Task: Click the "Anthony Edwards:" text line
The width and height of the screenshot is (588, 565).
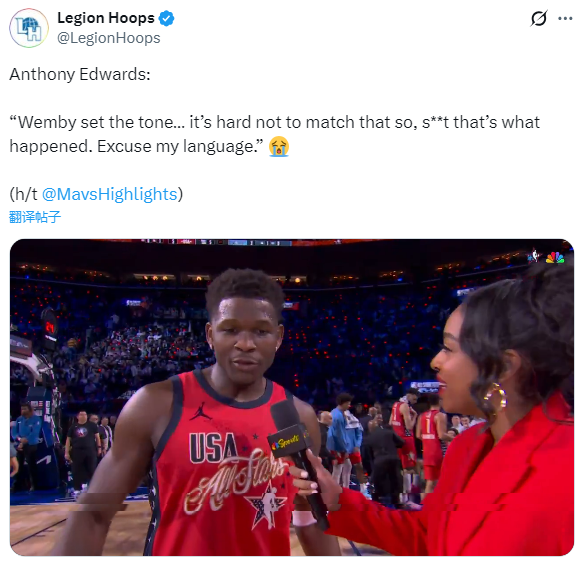Action: click(80, 74)
